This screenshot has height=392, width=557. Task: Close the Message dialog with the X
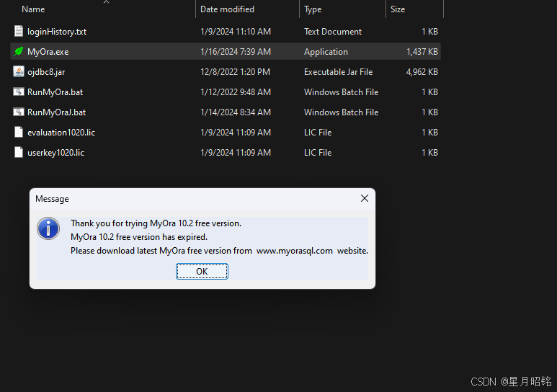pos(365,198)
